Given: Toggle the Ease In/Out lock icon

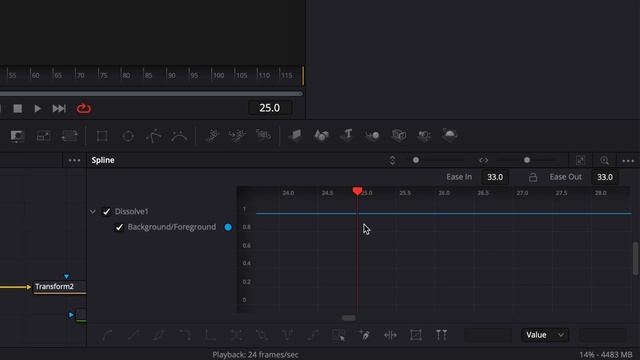Looking at the screenshot, I should (533, 177).
